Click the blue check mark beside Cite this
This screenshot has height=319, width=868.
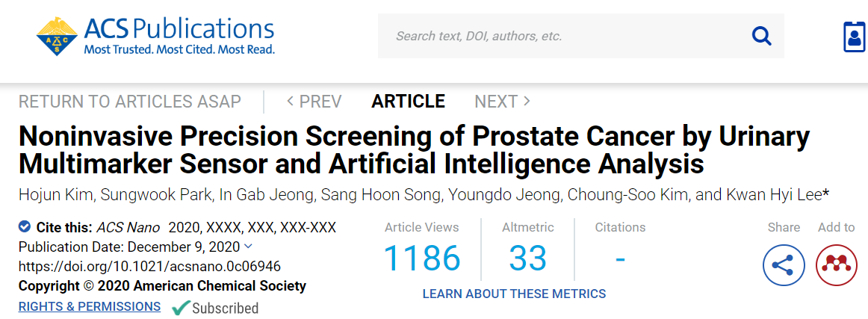tap(25, 226)
